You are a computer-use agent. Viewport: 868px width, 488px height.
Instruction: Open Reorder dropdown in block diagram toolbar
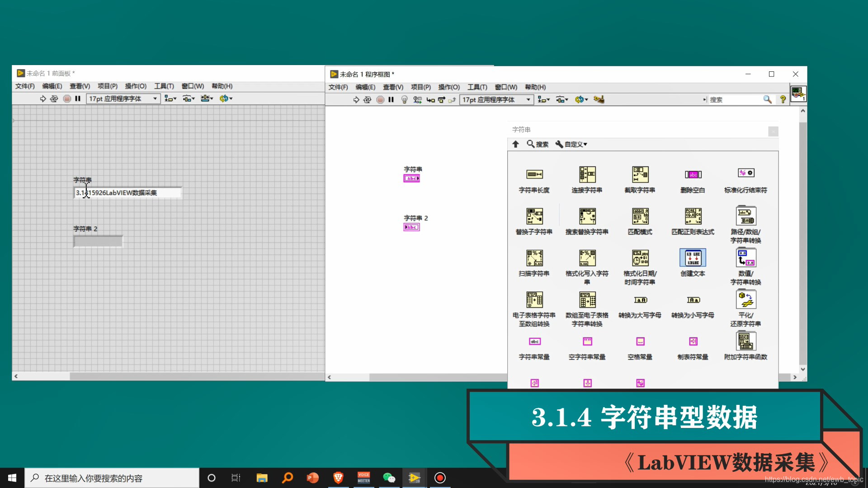click(x=581, y=99)
